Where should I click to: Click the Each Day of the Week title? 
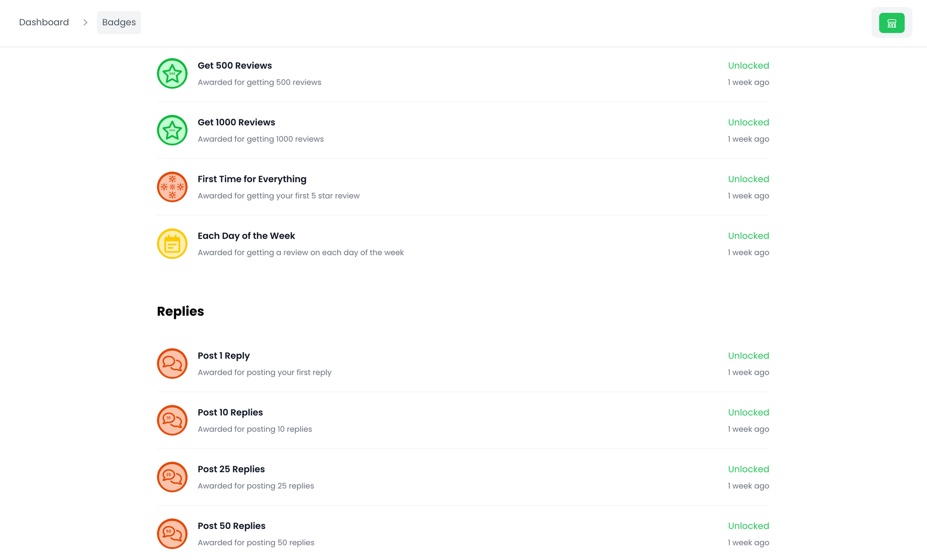[246, 236]
